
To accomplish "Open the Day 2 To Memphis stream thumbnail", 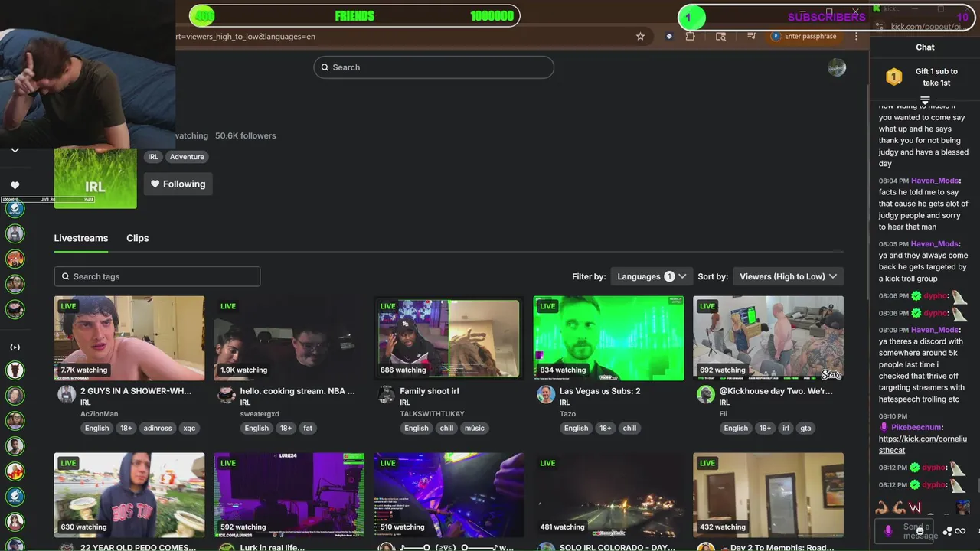I will pos(768,495).
